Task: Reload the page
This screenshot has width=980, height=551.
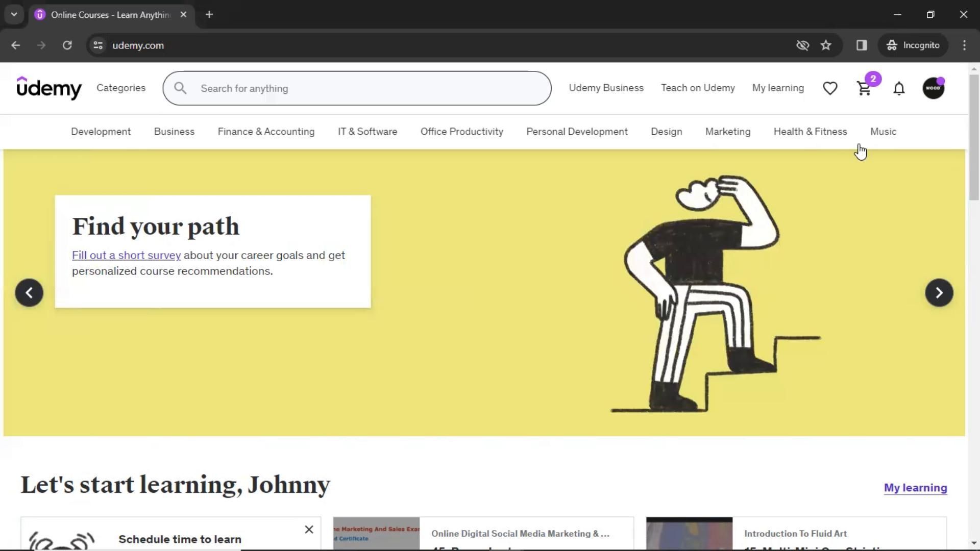Action: 67,45
